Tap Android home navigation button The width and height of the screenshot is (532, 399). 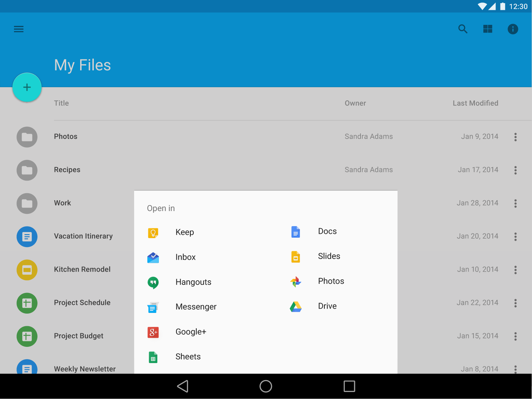coord(266,386)
